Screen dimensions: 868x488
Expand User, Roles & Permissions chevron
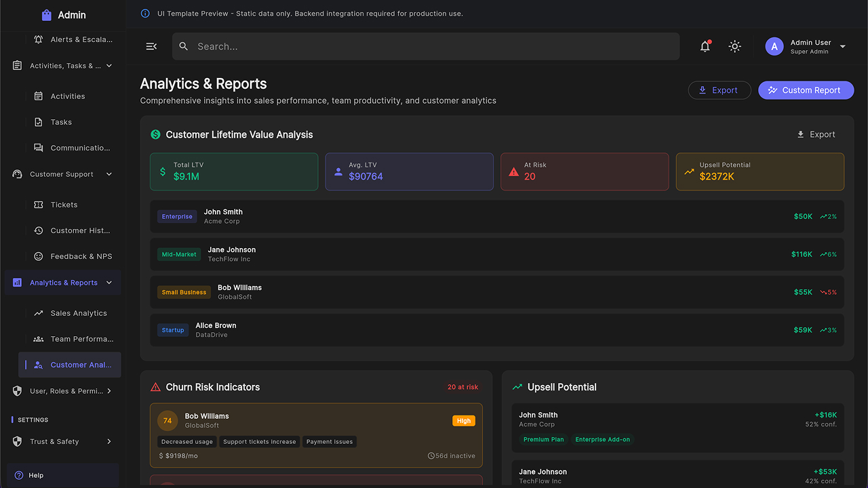point(109,391)
